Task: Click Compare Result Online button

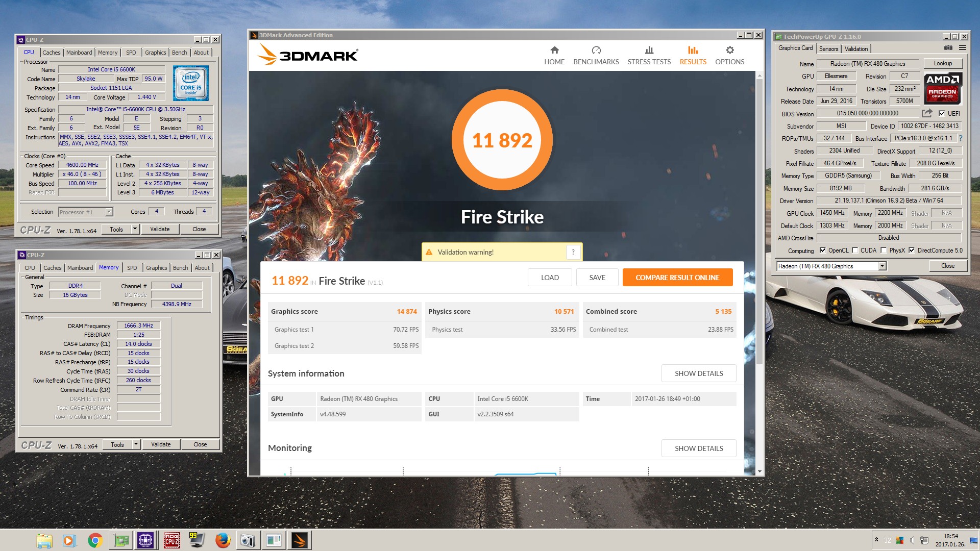Action: click(677, 278)
